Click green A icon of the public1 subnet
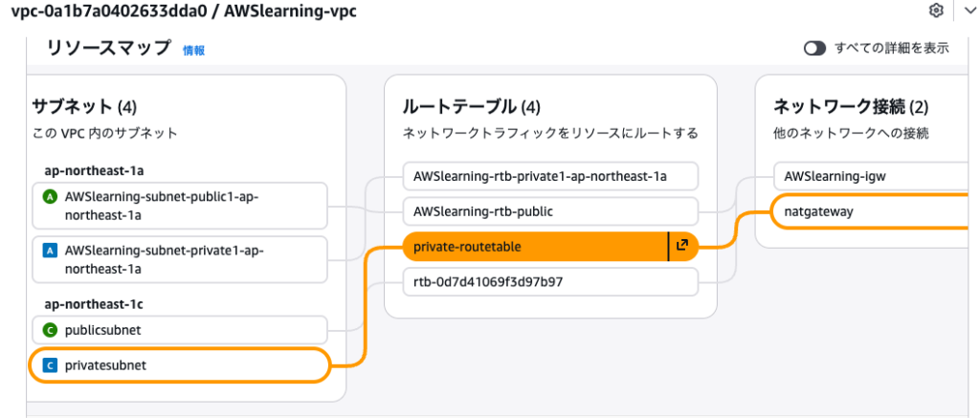This screenshot has height=418, width=980. click(51, 197)
